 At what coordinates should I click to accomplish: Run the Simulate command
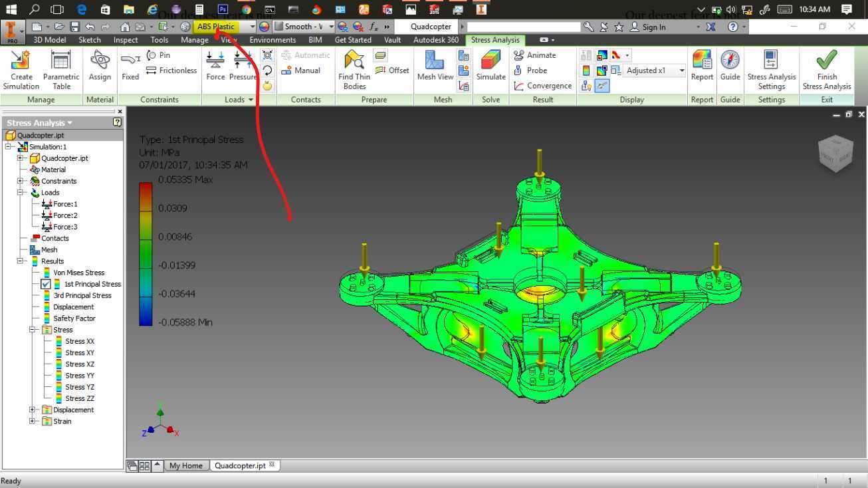[x=490, y=65]
